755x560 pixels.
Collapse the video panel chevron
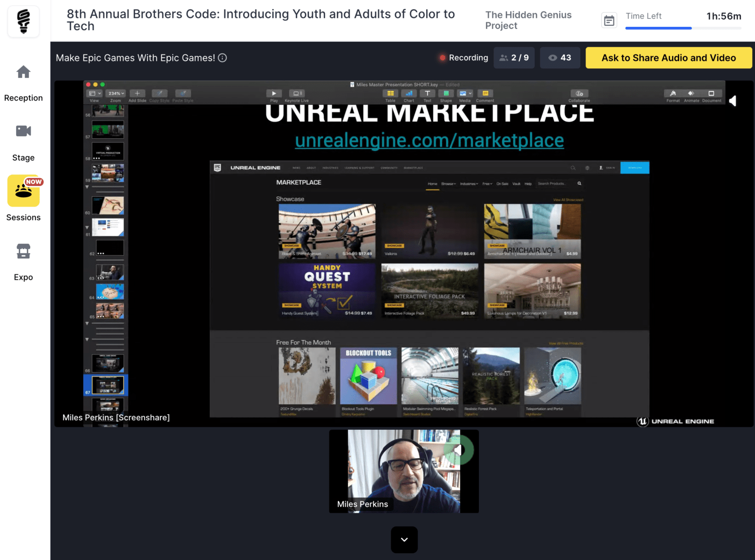click(404, 540)
